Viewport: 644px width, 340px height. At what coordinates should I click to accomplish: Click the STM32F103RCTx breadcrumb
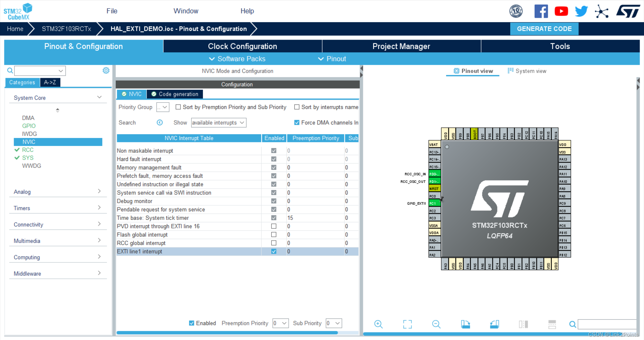(66, 29)
